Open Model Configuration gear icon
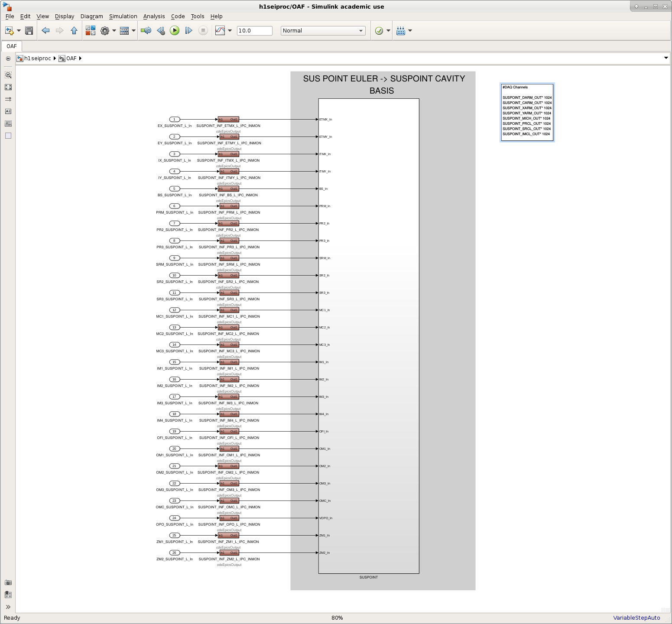672x624 pixels. click(x=105, y=31)
